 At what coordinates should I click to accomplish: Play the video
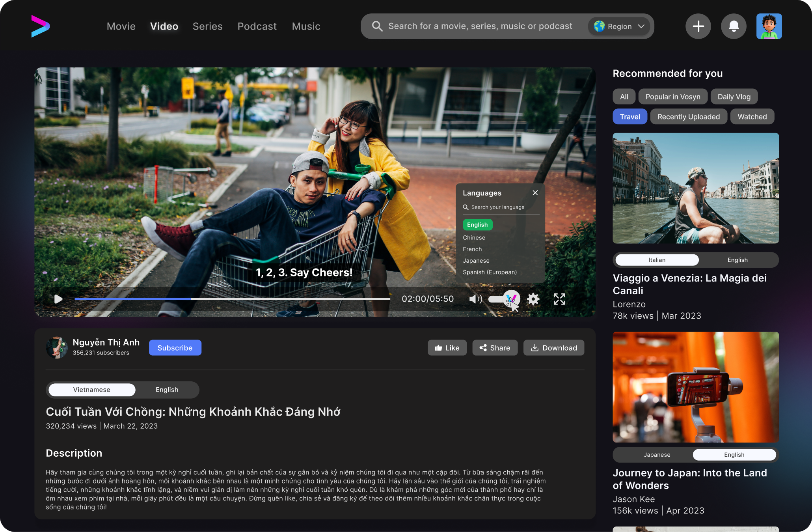point(58,299)
